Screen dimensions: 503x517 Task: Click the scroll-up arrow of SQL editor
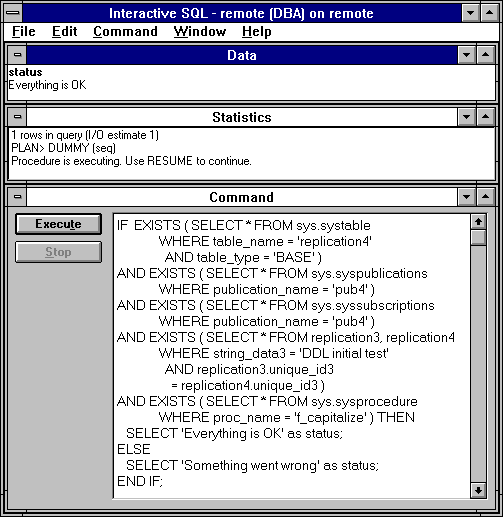(x=478, y=222)
